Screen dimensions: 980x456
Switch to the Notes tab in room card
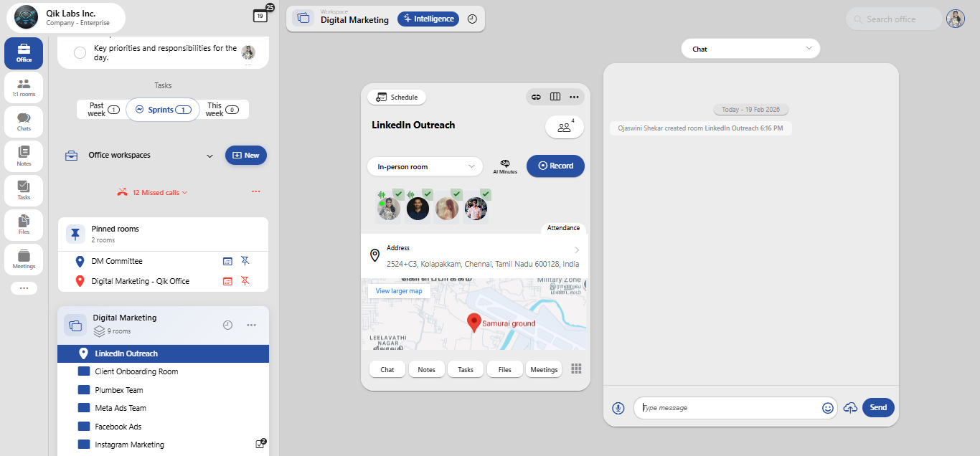pyautogui.click(x=427, y=369)
